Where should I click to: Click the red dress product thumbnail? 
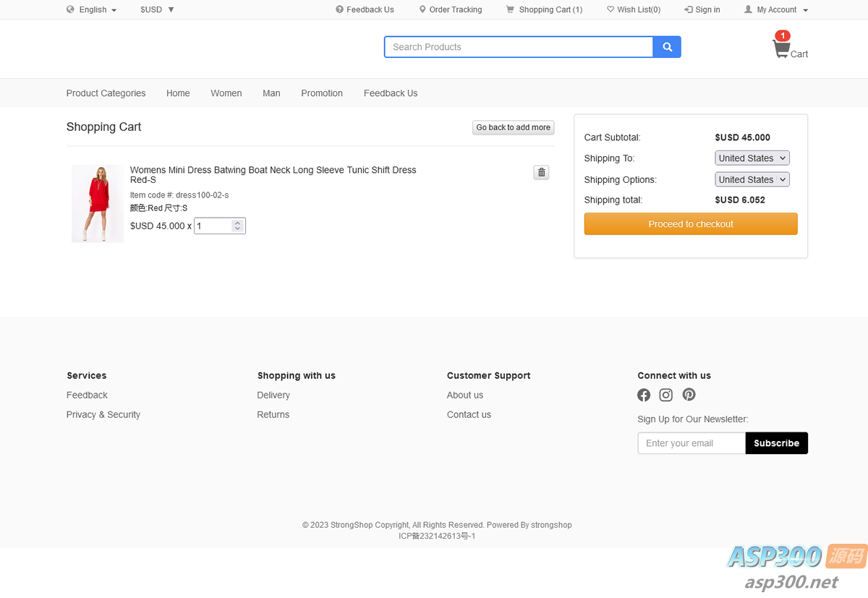(x=98, y=204)
